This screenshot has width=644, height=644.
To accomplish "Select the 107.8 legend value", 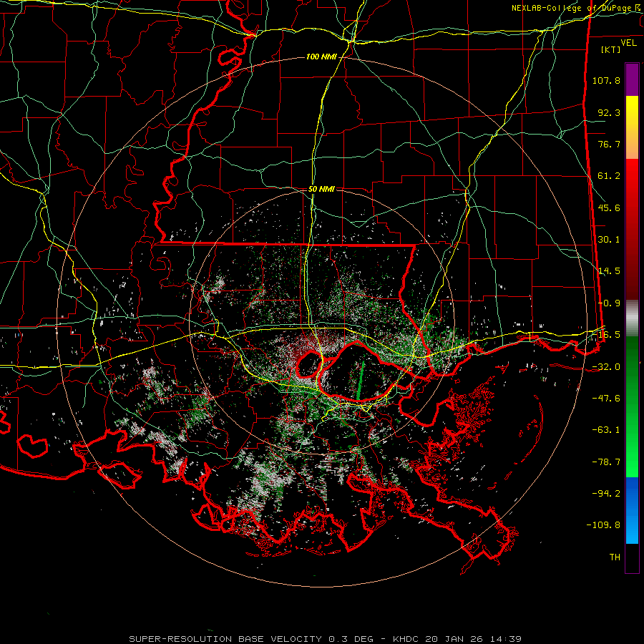I will 606,80.
